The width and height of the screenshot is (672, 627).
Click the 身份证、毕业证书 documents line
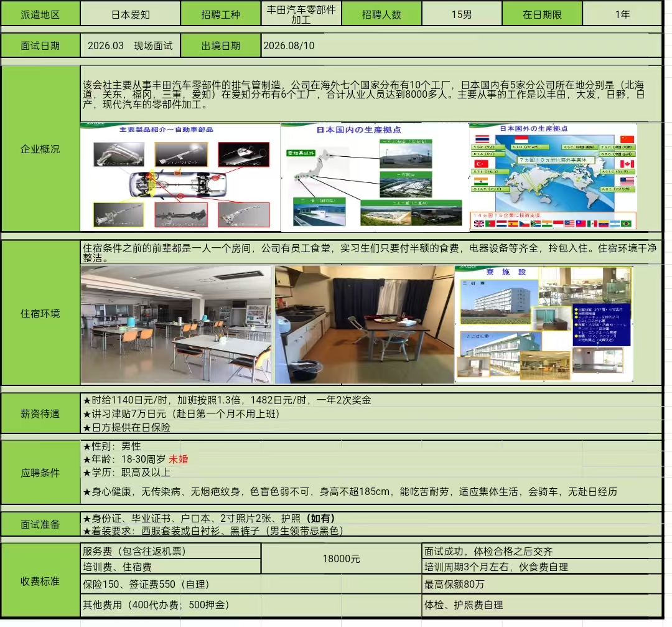pyautogui.click(x=208, y=519)
